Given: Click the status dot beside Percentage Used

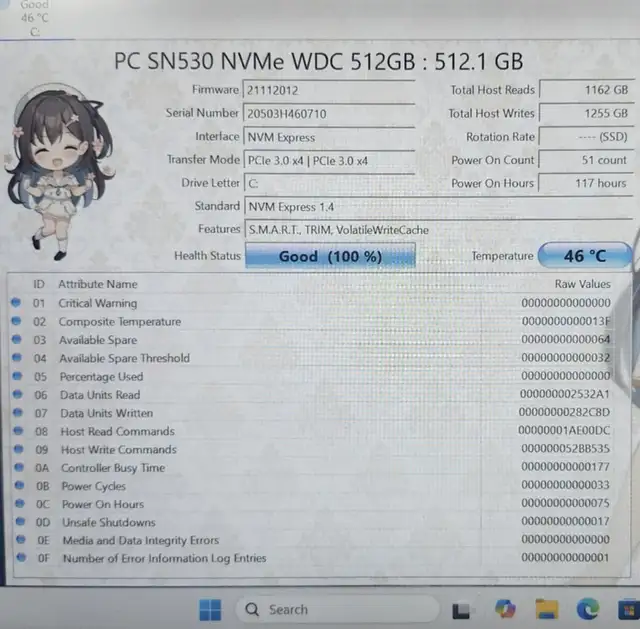Looking at the screenshot, I should (18, 376).
